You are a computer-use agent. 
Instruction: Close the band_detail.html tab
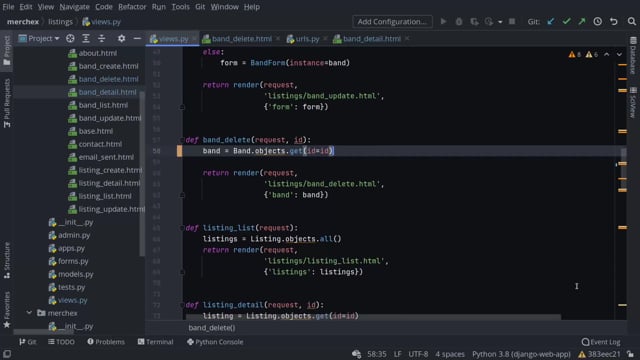(x=407, y=39)
